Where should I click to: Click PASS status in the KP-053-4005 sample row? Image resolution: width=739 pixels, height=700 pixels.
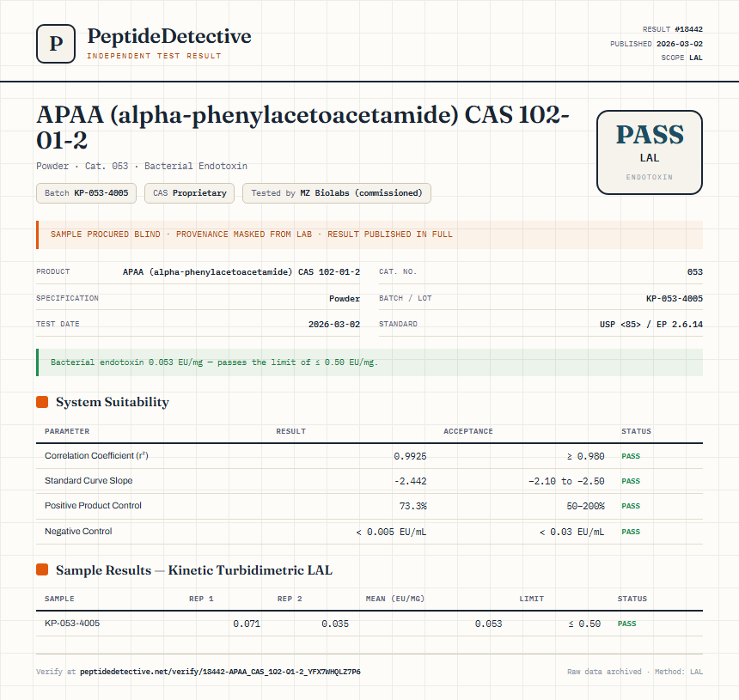point(626,624)
